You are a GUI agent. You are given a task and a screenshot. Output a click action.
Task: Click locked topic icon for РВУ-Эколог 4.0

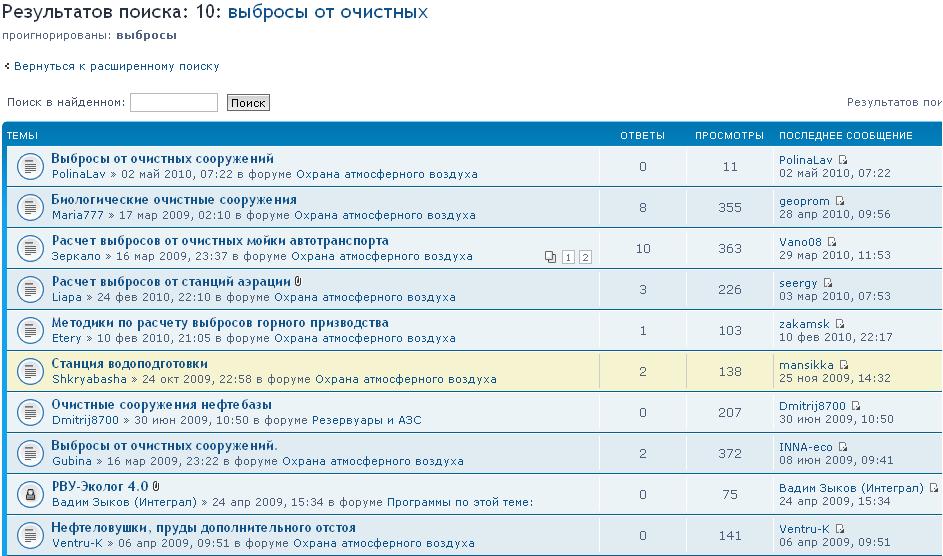30,494
